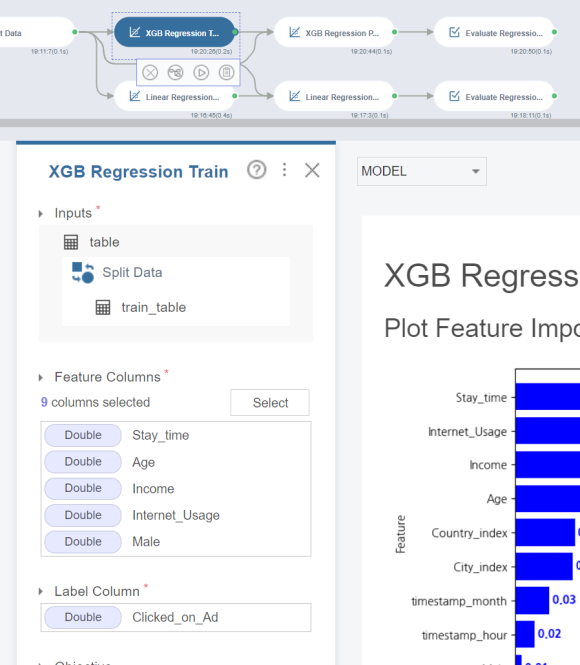Click the output port of the Split Data node
Viewport: 580px width, 665px height.
click(75, 32)
